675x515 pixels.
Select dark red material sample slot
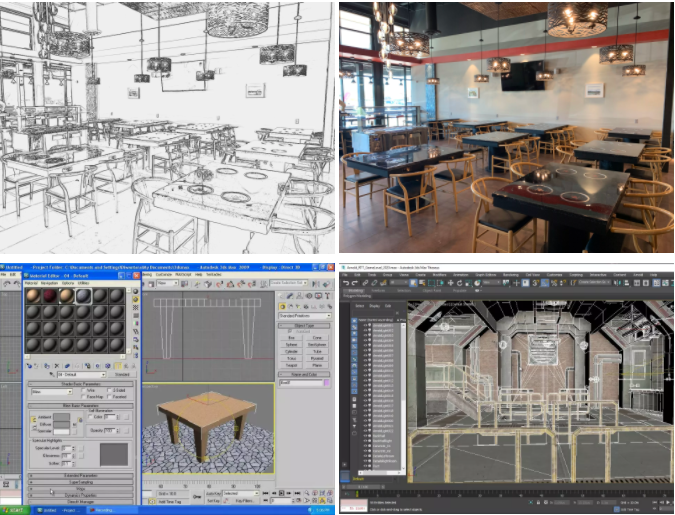[50, 296]
